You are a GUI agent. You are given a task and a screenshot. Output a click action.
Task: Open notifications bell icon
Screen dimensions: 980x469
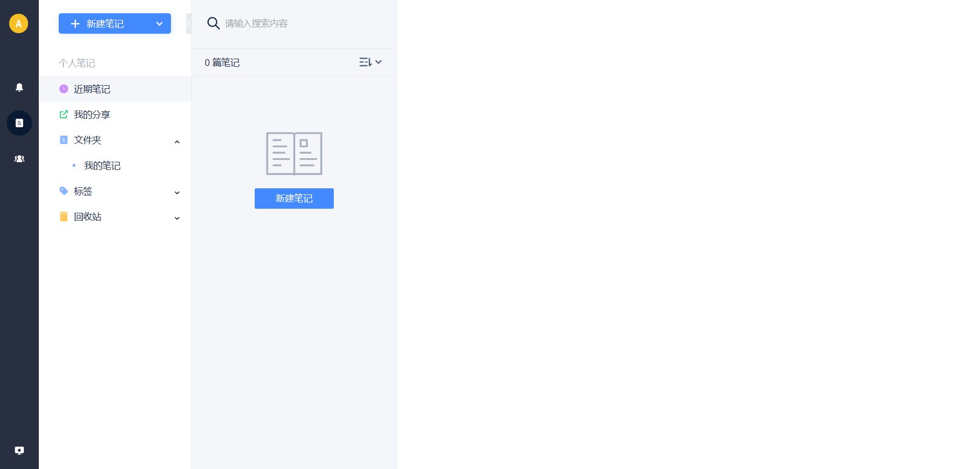click(19, 87)
